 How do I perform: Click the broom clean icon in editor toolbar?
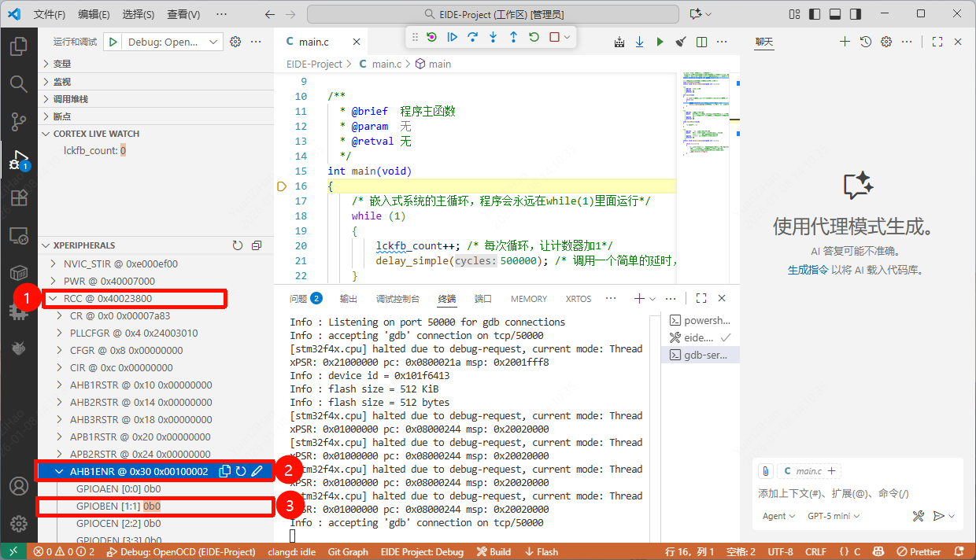(x=681, y=42)
